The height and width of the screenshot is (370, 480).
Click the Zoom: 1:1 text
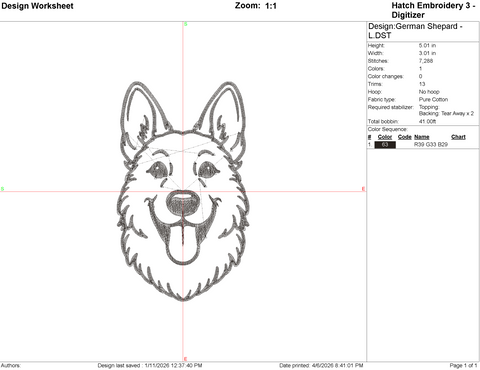(x=256, y=6)
